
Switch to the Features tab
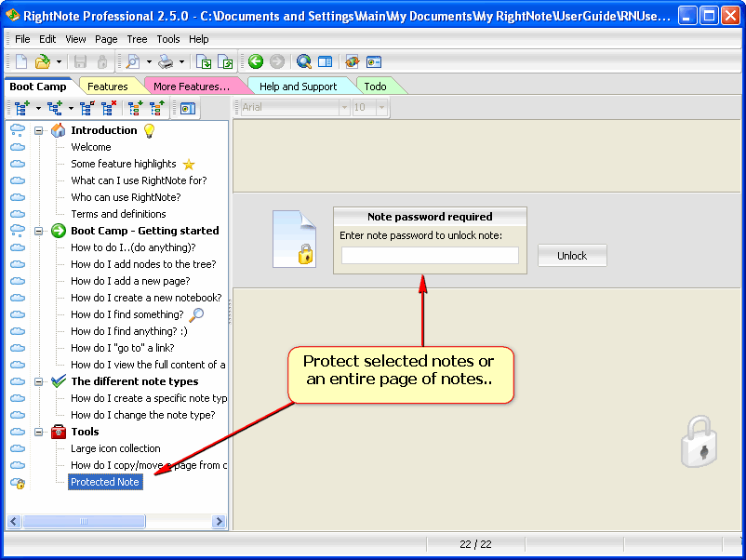coord(108,87)
